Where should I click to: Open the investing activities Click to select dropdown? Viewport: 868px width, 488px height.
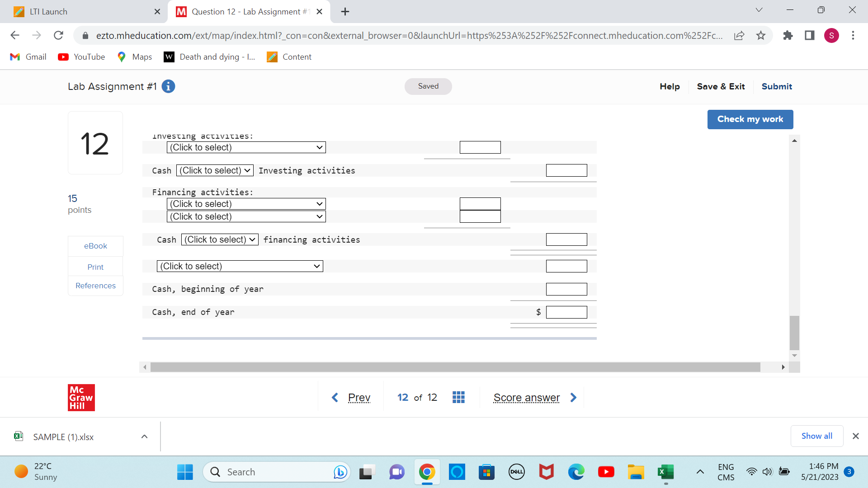245,147
